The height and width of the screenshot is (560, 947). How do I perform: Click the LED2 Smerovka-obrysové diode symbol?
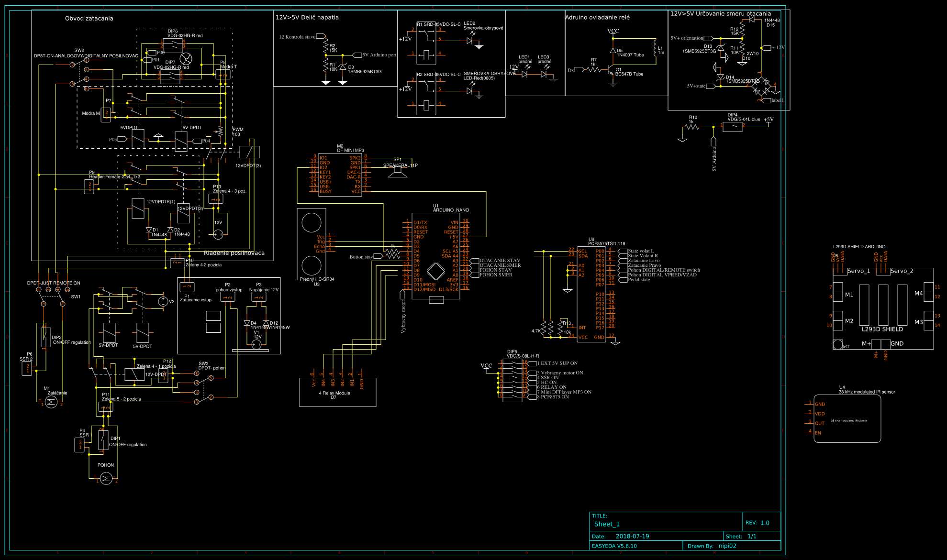point(470,41)
